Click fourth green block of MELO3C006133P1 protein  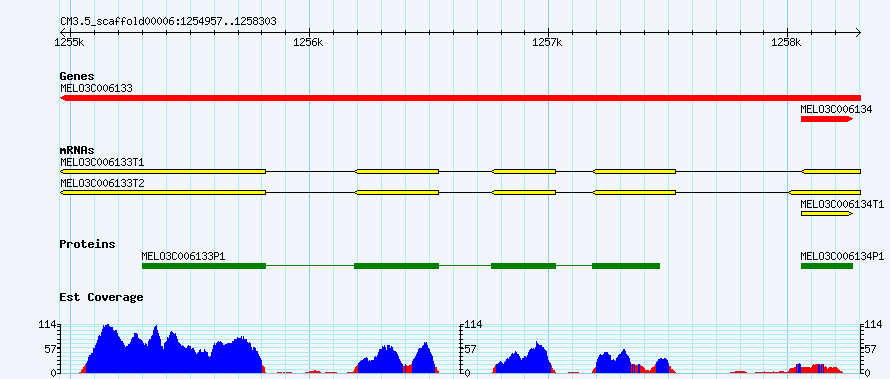pyautogui.click(x=625, y=266)
